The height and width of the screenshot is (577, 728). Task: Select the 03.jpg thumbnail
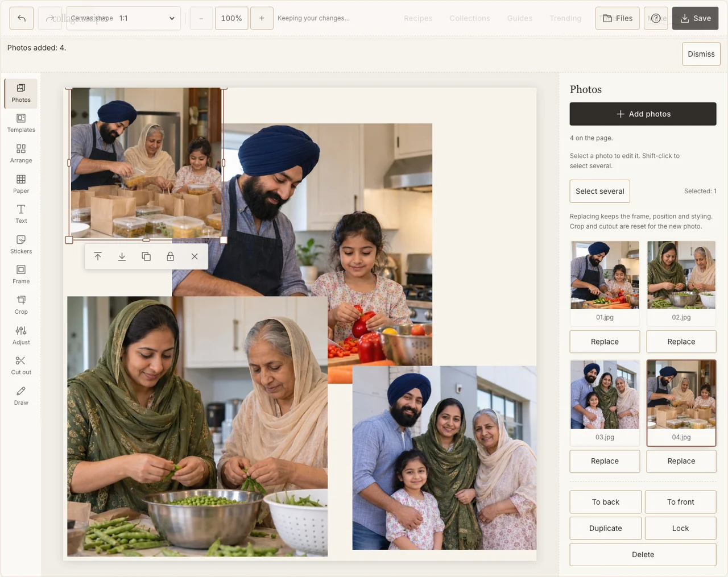coord(605,402)
